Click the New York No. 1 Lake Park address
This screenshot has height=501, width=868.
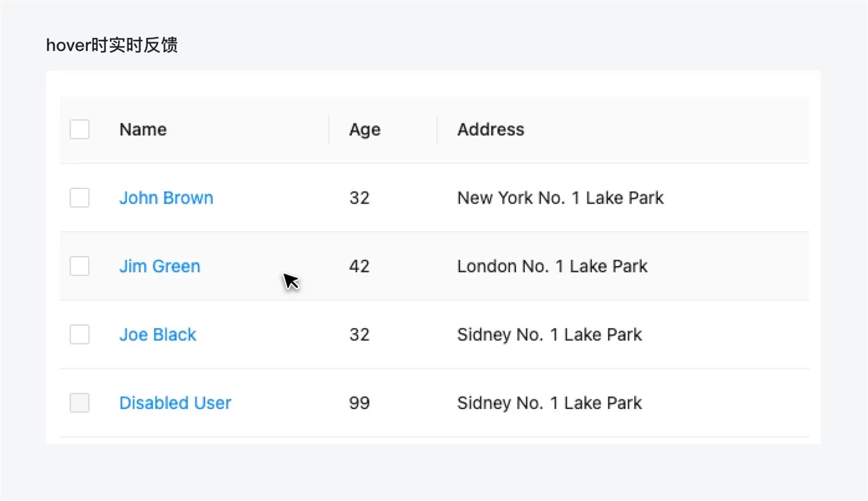click(x=560, y=198)
